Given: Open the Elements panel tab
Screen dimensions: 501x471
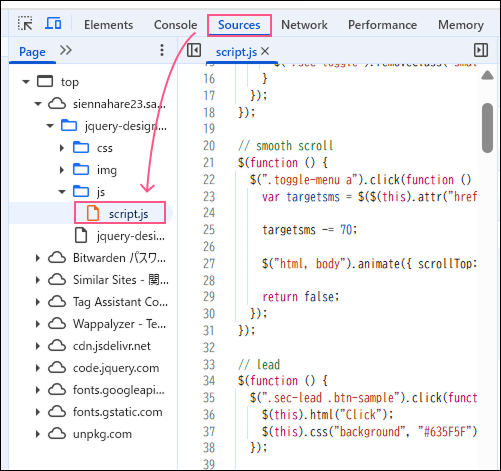Looking at the screenshot, I should tap(109, 25).
